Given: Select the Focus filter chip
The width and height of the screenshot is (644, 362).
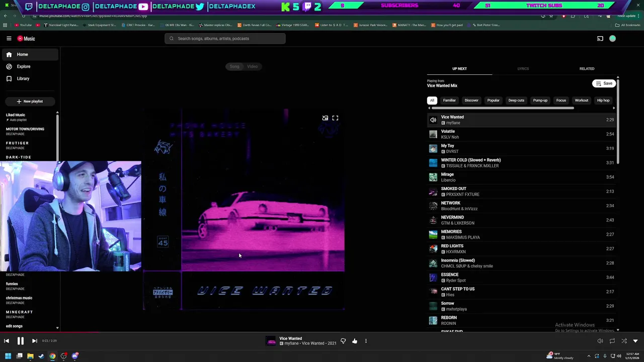Looking at the screenshot, I should pos(561,101).
